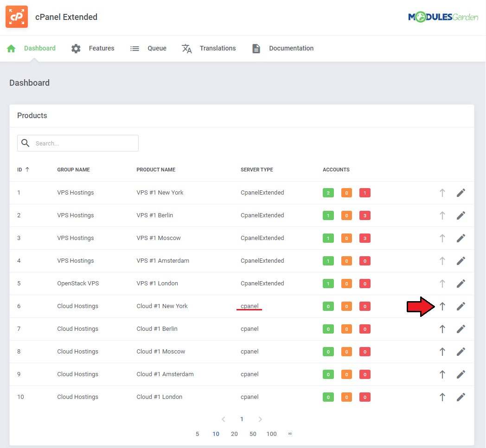Sort table by Server Type header

tap(256, 170)
